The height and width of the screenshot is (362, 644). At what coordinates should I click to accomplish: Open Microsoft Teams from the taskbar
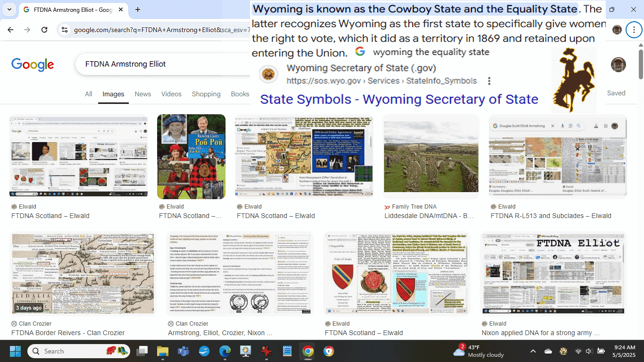point(183,351)
